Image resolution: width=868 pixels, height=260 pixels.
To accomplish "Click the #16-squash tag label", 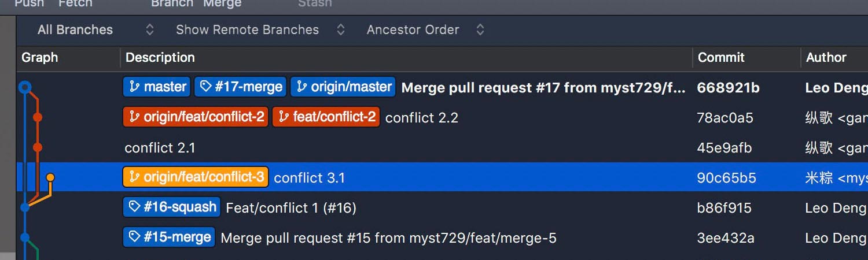I will click(172, 207).
